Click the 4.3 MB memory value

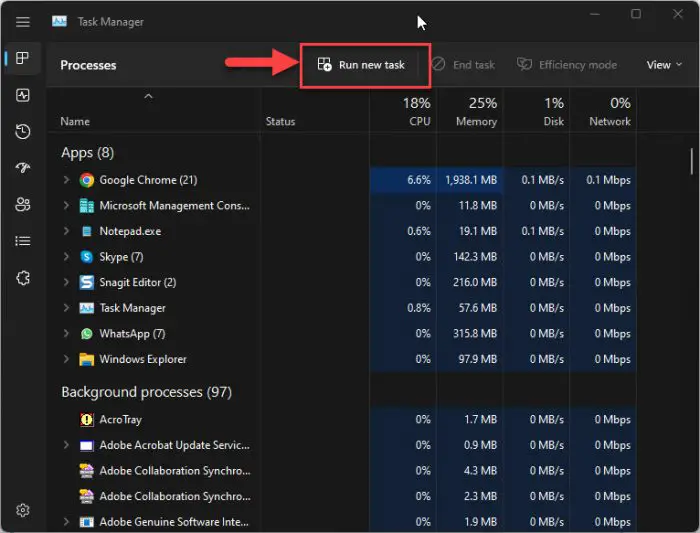pyautogui.click(x=480, y=471)
